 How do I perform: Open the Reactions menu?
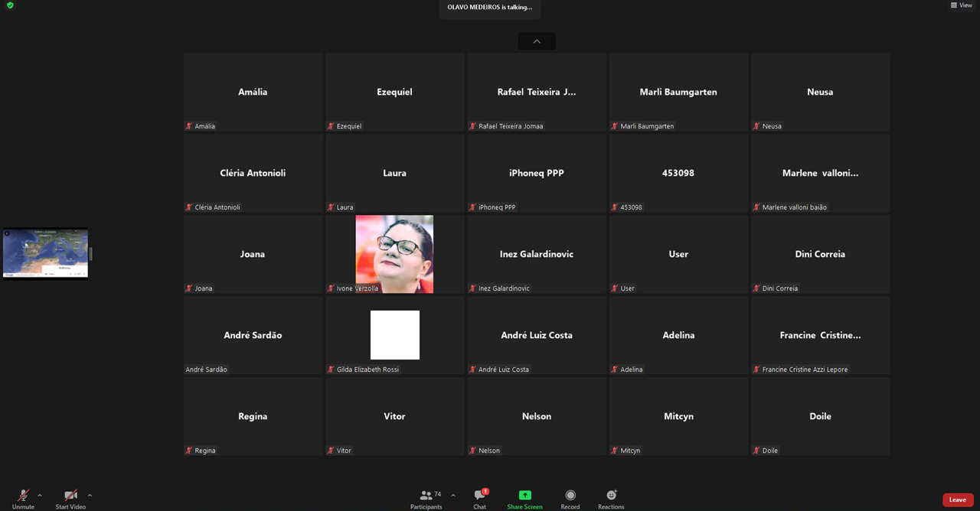(x=611, y=496)
